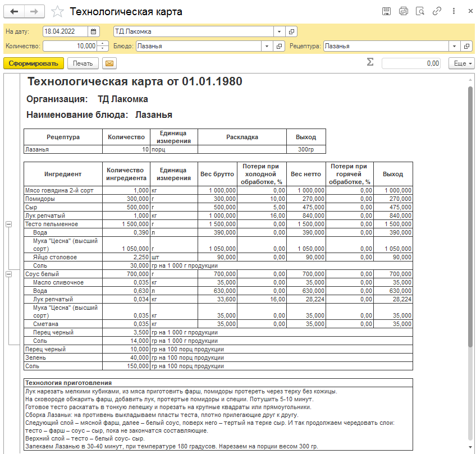The height and width of the screenshot is (454, 476).
Task: Collapse the Соус белый ingredient group
Action: (8, 274)
